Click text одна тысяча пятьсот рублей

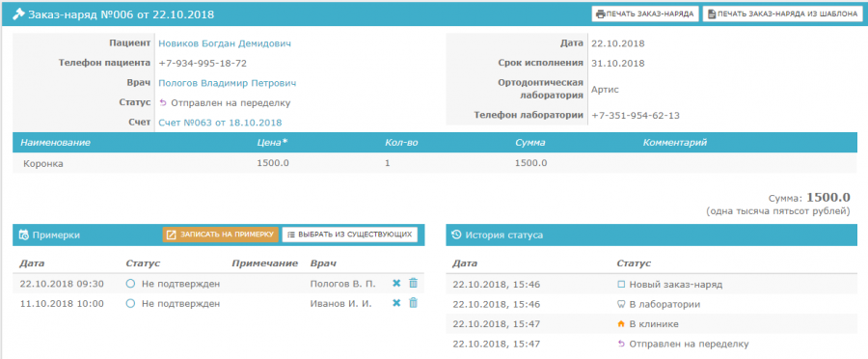coord(777,211)
